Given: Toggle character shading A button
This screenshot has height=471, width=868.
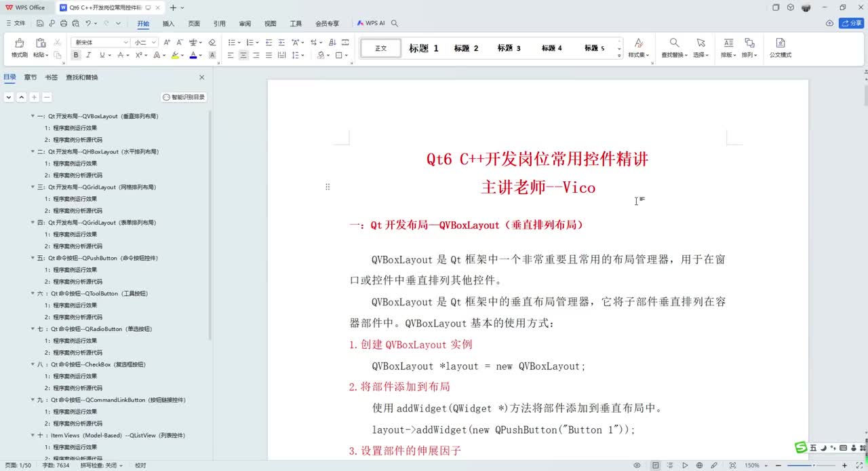Looking at the screenshot, I should point(212,55).
